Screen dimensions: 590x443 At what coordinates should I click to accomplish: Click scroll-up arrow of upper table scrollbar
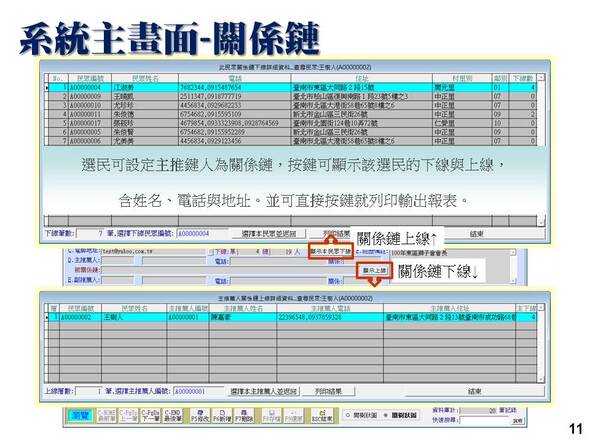pyautogui.click(x=541, y=78)
